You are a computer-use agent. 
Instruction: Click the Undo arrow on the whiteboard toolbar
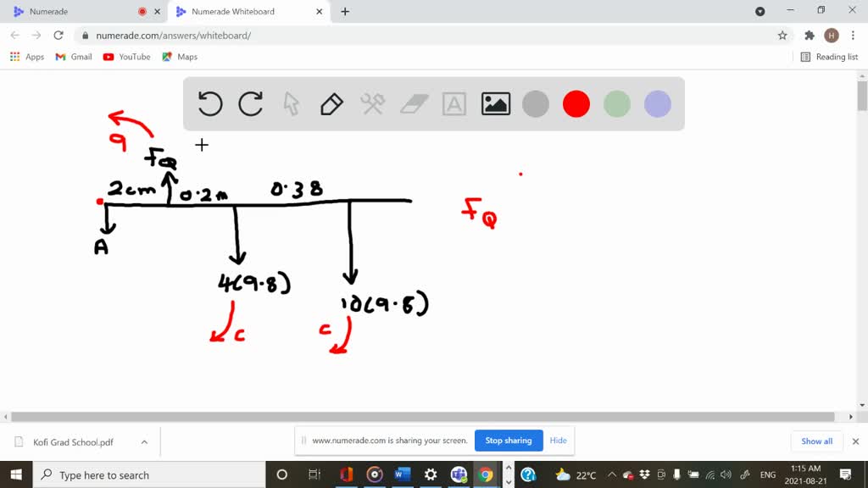[x=209, y=103]
